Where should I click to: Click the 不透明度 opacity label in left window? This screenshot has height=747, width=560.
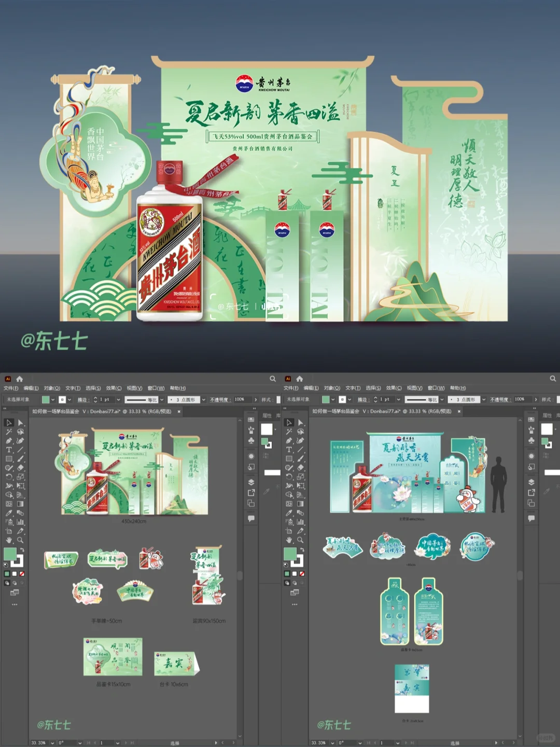219,400
